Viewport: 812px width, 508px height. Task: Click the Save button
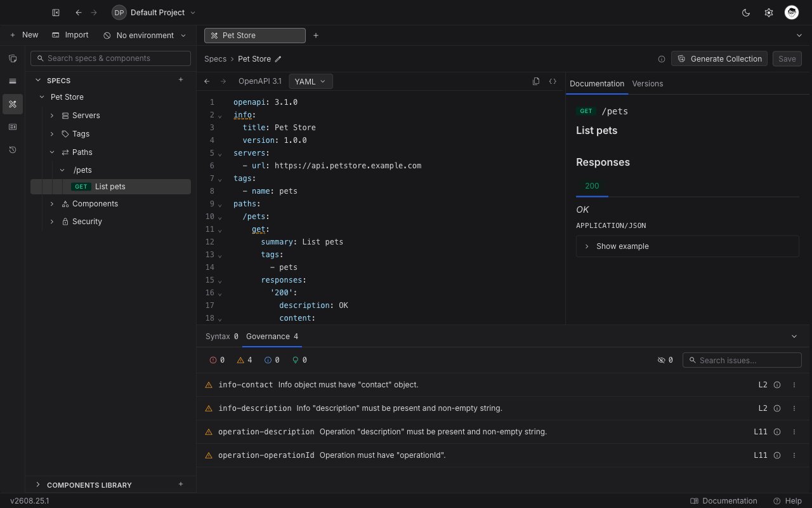tap(787, 59)
